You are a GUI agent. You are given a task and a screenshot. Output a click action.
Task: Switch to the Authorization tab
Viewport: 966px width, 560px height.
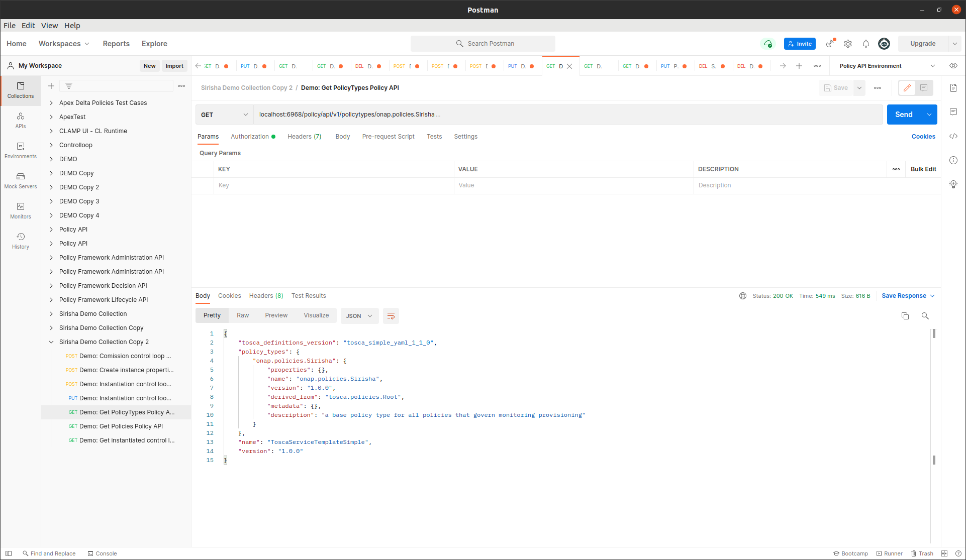click(x=253, y=137)
